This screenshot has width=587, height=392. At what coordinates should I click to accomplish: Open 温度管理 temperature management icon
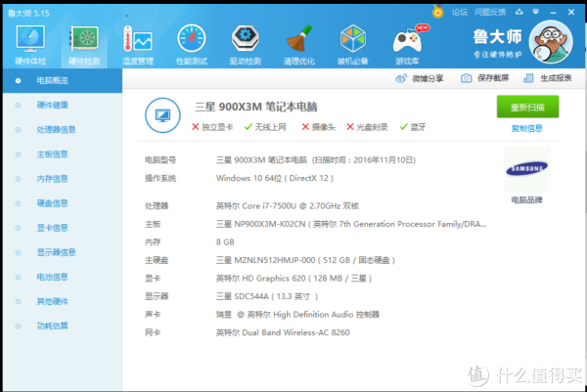[x=138, y=45]
